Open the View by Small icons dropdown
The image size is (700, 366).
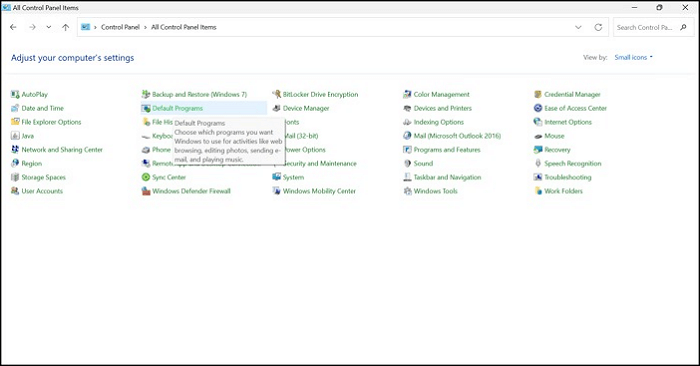633,57
